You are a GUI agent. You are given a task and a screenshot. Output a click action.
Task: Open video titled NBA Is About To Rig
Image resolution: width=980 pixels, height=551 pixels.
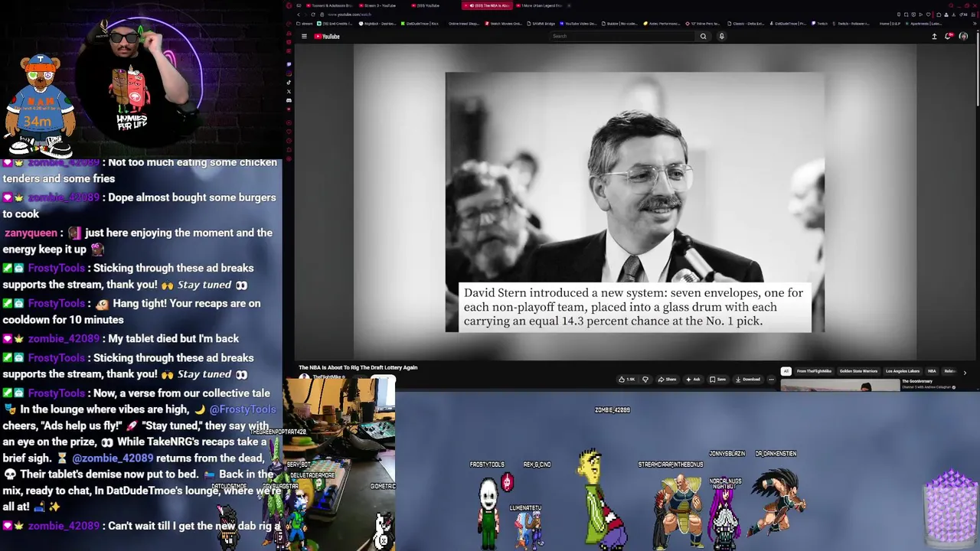(358, 367)
